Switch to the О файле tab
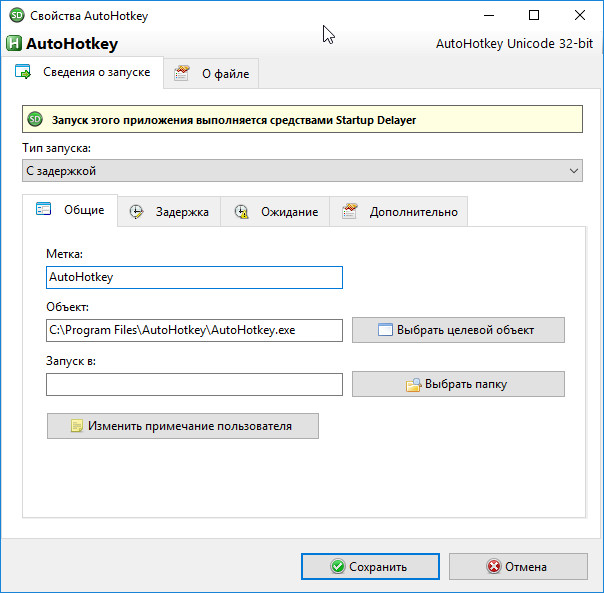 [211, 74]
